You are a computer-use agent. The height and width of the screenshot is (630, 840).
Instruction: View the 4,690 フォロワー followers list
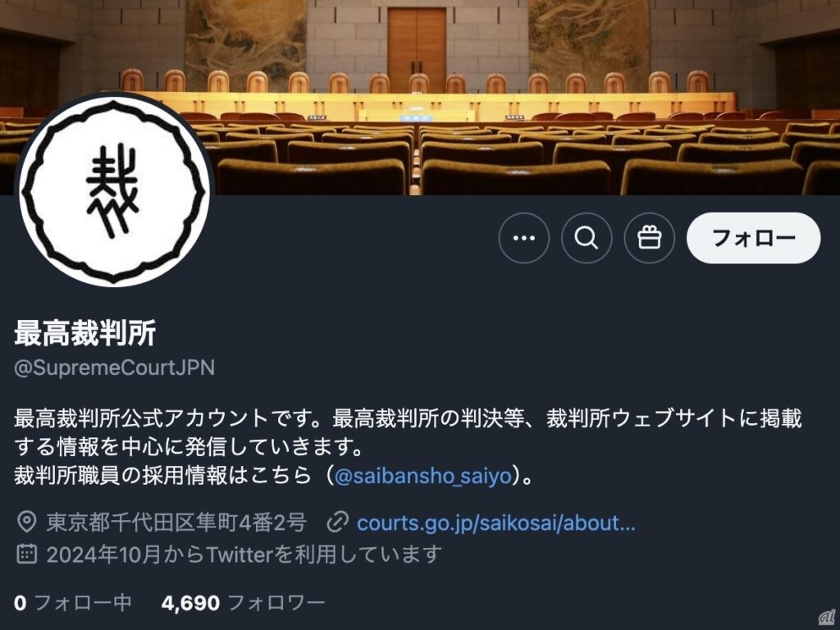[x=243, y=603]
